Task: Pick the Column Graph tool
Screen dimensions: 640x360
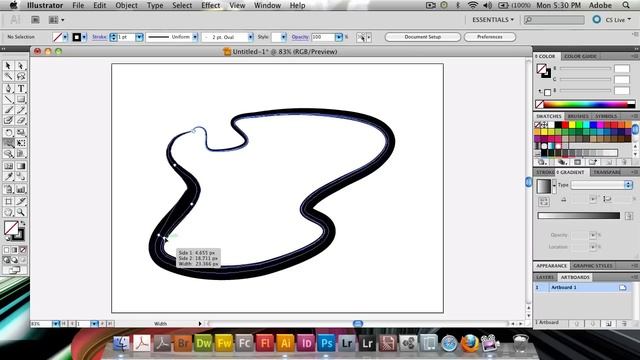Action: click(x=21, y=189)
